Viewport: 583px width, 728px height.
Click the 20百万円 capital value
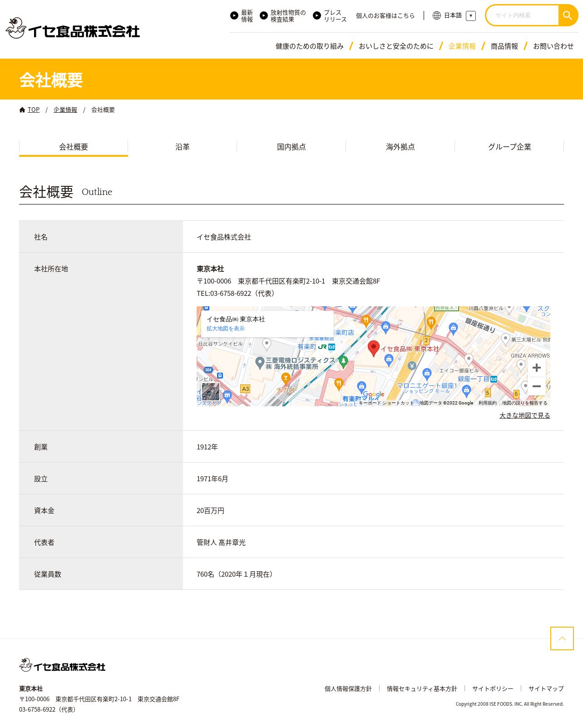211,511
